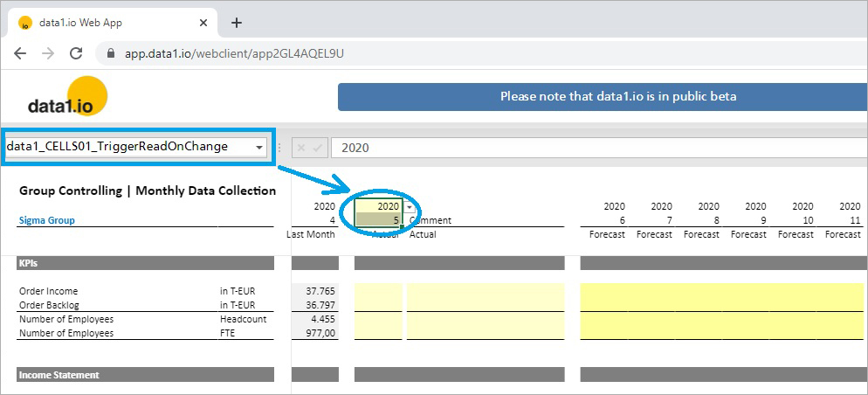Click the public beta notice banner
868x395 pixels.
tap(603, 96)
